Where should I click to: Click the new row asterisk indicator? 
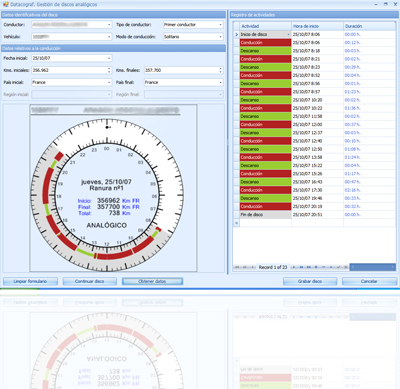[236, 223]
